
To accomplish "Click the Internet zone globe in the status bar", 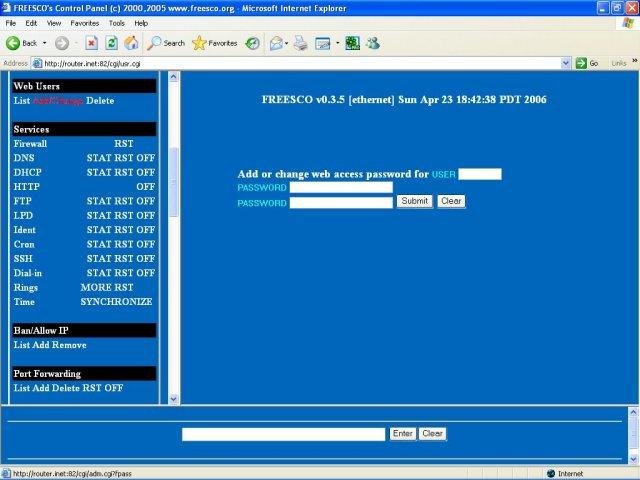I will click(551, 473).
